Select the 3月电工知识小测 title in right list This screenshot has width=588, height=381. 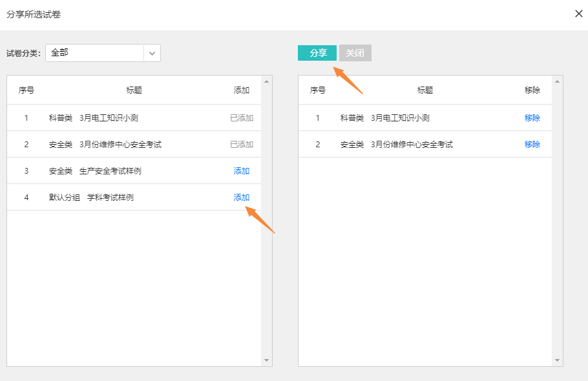400,118
